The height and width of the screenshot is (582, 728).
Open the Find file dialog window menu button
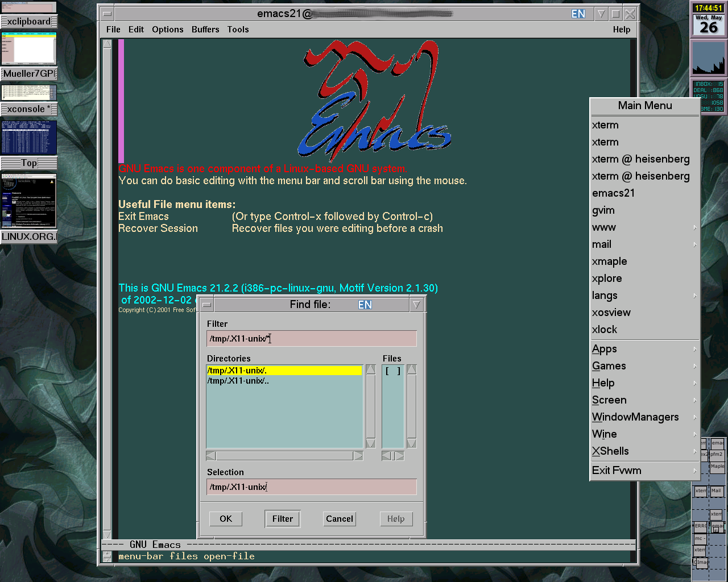(206, 305)
